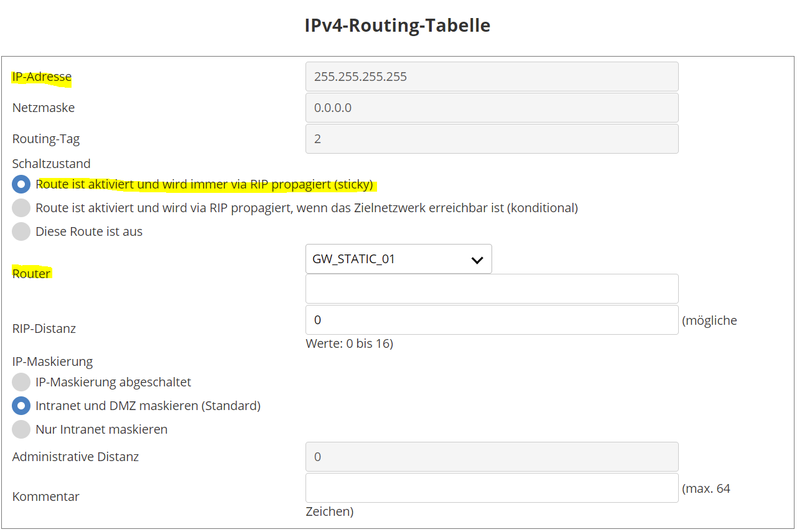Select 'Intranet und DMZ maskieren' option
The image size is (797, 532).
click(x=21, y=406)
